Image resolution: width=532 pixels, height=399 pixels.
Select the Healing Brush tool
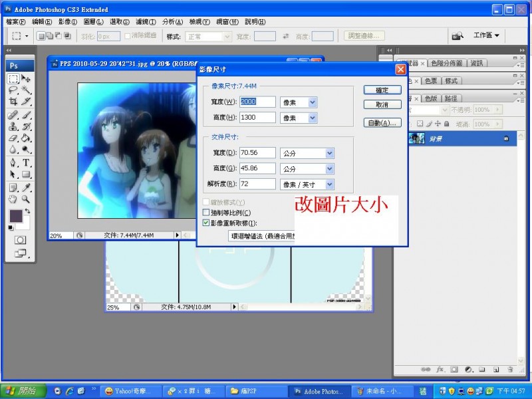pyautogui.click(x=13, y=115)
